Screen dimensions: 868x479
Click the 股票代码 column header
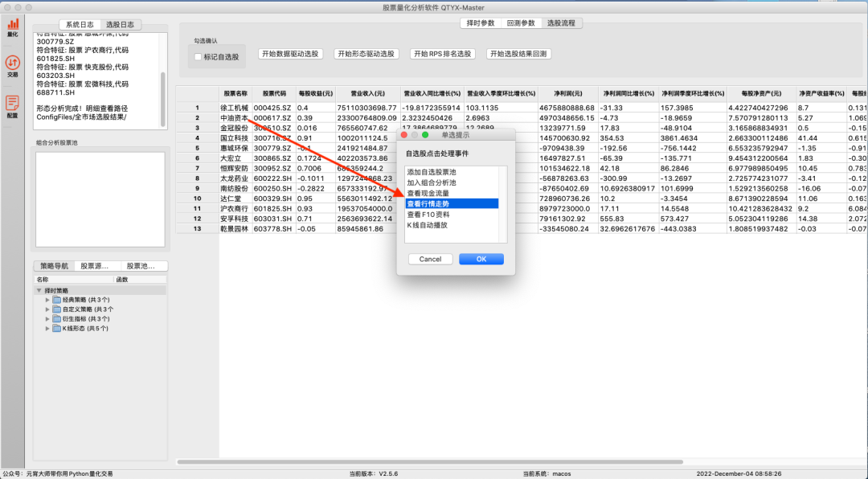(274, 93)
